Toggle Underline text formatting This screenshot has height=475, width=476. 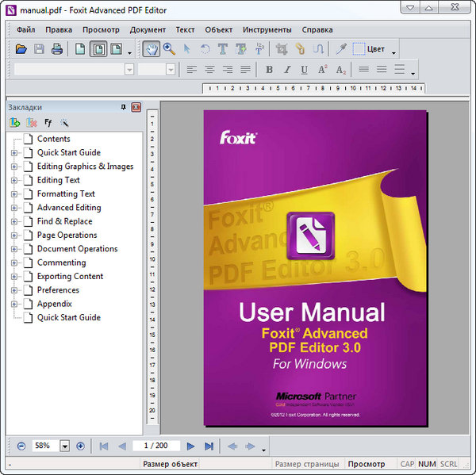click(305, 70)
